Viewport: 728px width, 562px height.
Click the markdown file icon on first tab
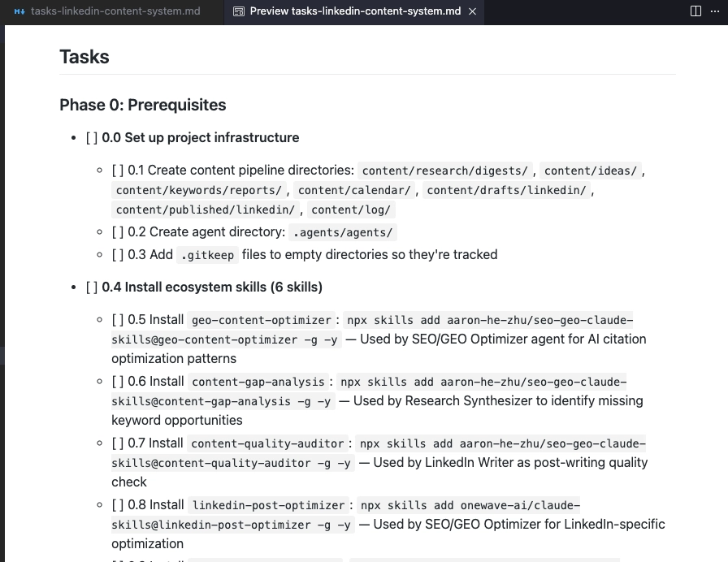pos(19,11)
